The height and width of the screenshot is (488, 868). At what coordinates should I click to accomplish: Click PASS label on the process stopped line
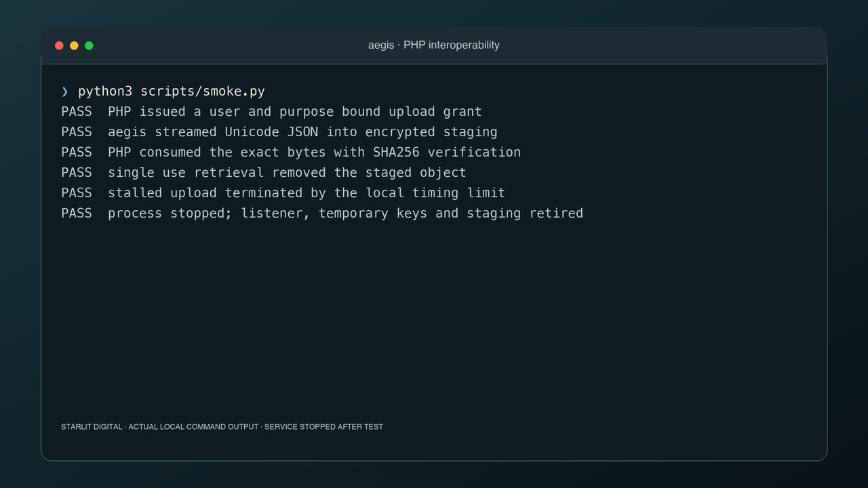pyautogui.click(x=77, y=213)
